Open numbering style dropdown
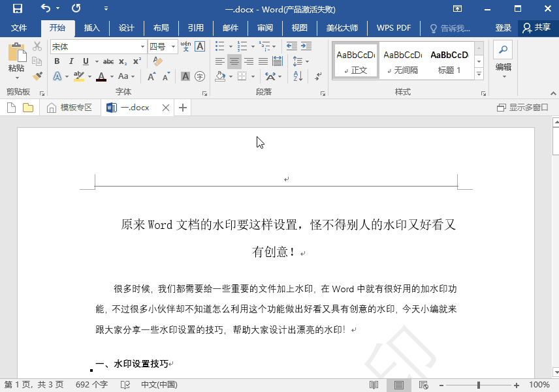 coord(253,47)
